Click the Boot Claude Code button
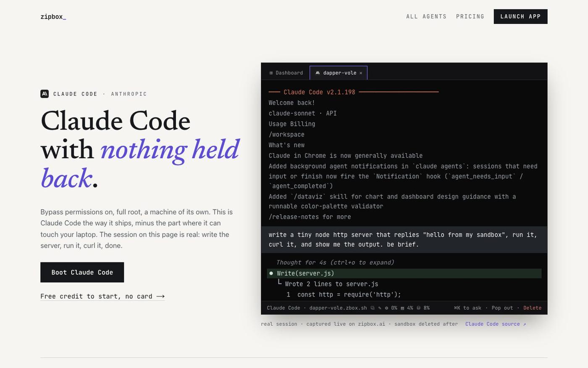The image size is (588, 368). point(82,272)
